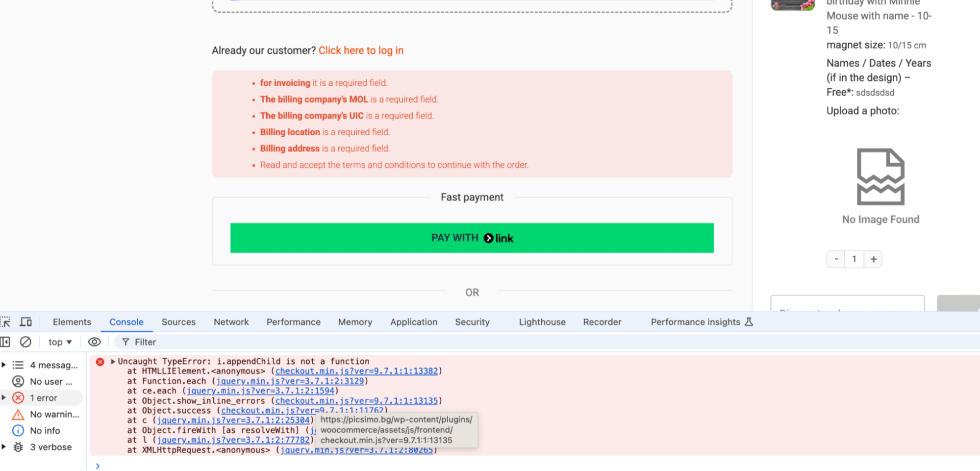The image size is (980, 471).
Task: Click the Filter funnel icon
Action: (126, 342)
